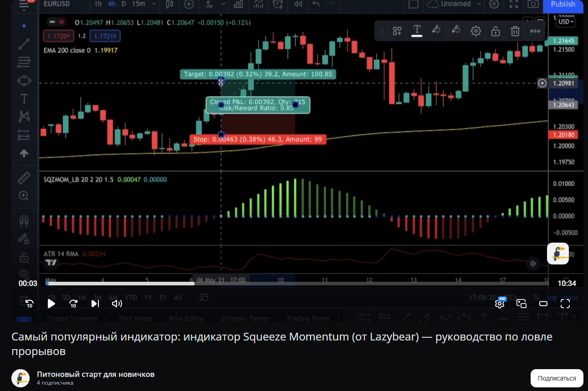Open video quality settings gear

[500, 304]
